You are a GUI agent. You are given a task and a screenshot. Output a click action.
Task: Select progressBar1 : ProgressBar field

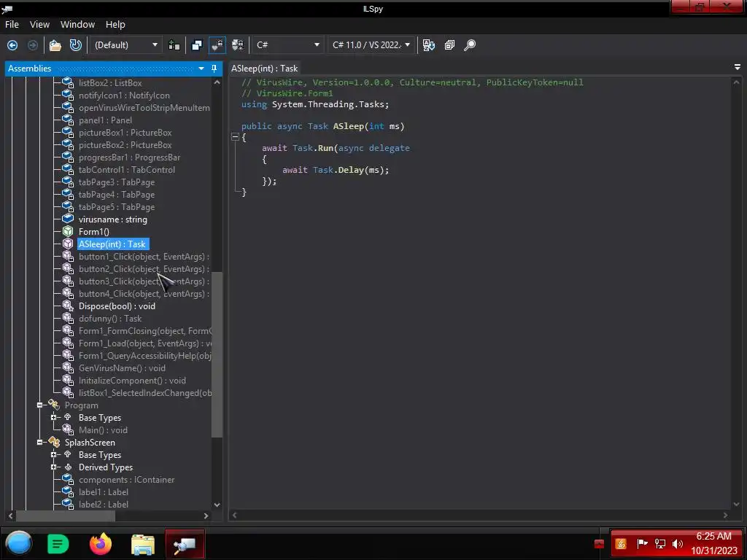coord(129,157)
